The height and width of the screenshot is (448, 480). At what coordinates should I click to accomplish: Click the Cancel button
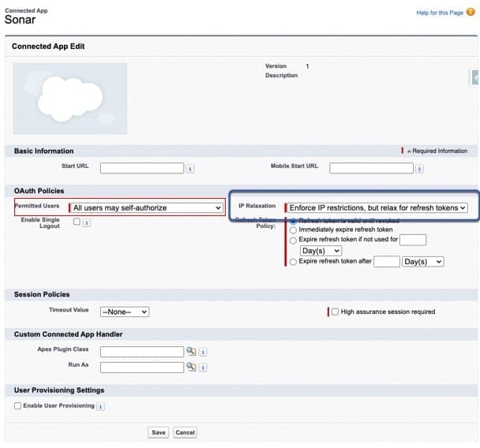(x=185, y=432)
